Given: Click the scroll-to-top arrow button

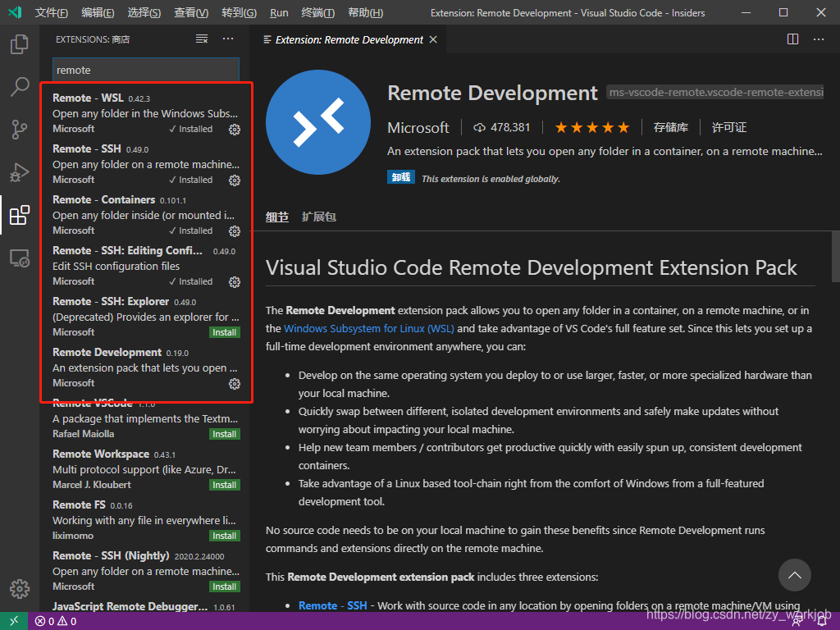Looking at the screenshot, I should (794, 575).
